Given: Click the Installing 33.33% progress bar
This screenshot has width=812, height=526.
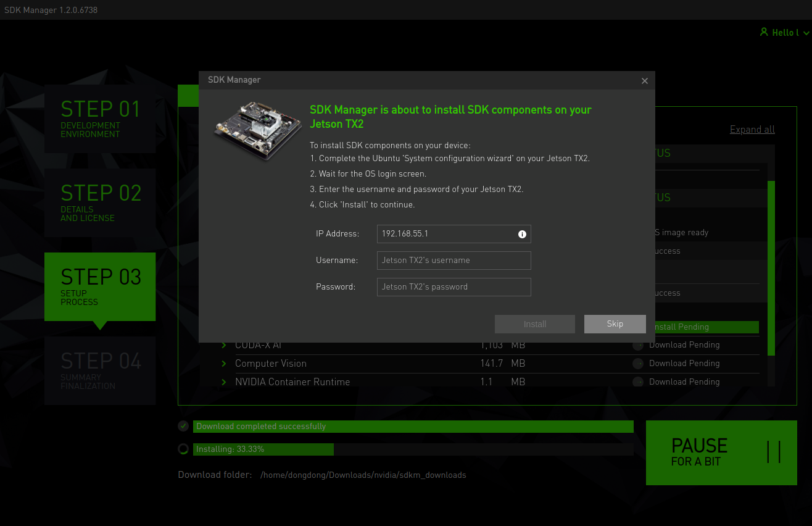Looking at the screenshot, I should (x=413, y=449).
